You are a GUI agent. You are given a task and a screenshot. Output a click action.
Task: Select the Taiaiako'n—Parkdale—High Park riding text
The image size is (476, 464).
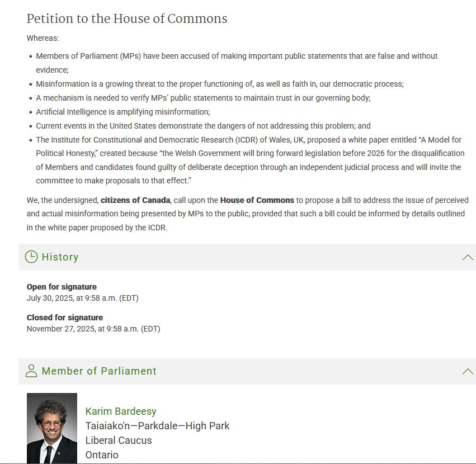(x=157, y=425)
